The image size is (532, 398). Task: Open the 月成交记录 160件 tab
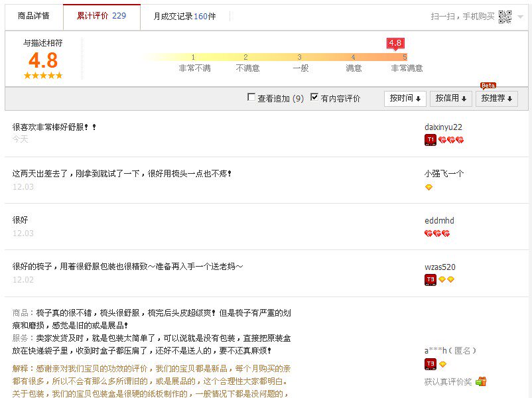tap(184, 17)
